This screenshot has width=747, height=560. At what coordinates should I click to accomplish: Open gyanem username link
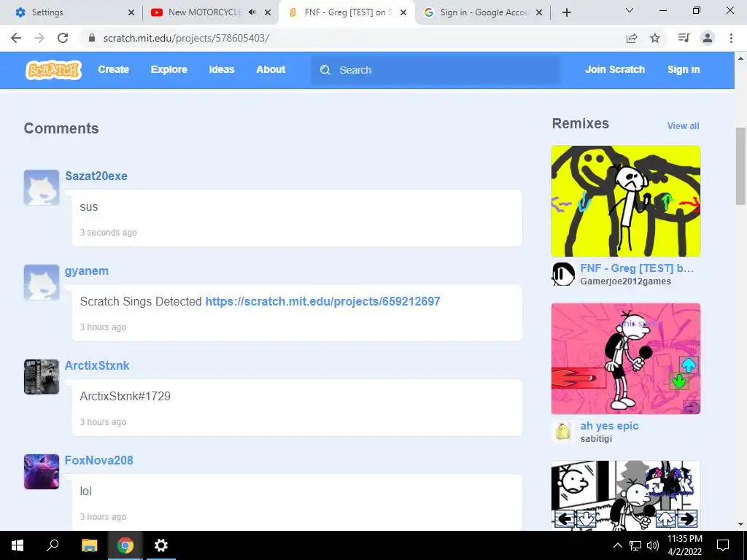(x=87, y=271)
